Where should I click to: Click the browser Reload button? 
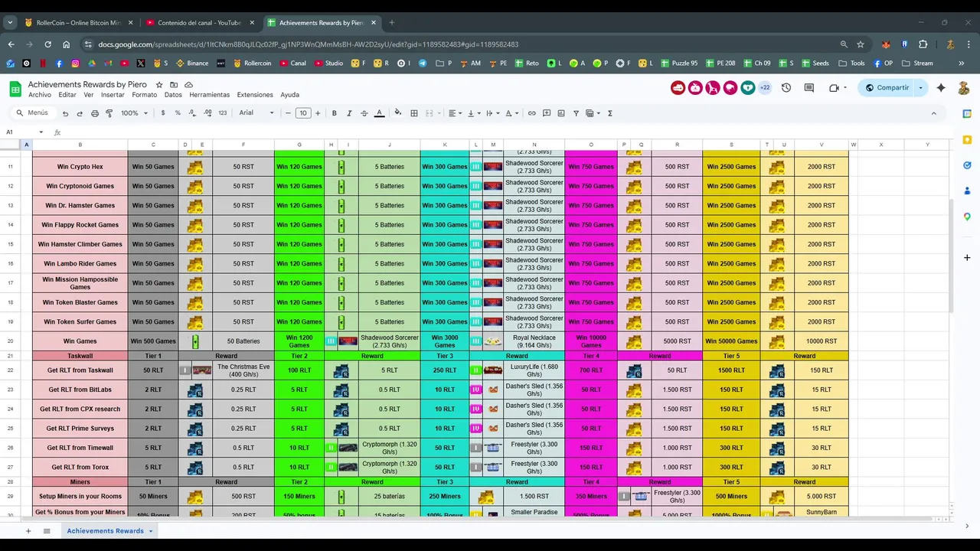(x=47, y=44)
